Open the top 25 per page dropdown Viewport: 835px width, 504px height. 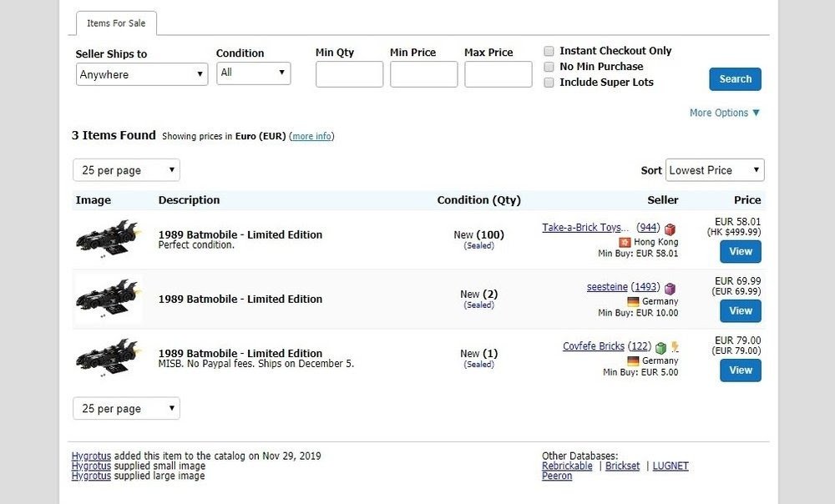(126, 170)
